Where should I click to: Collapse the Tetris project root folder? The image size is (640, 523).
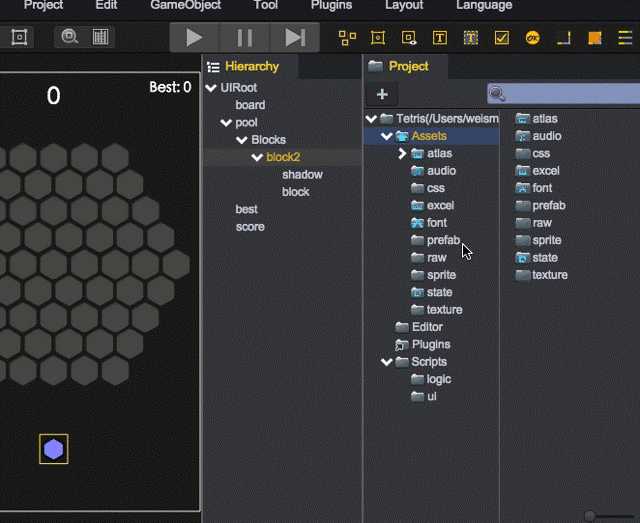pyautogui.click(x=371, y=119)
